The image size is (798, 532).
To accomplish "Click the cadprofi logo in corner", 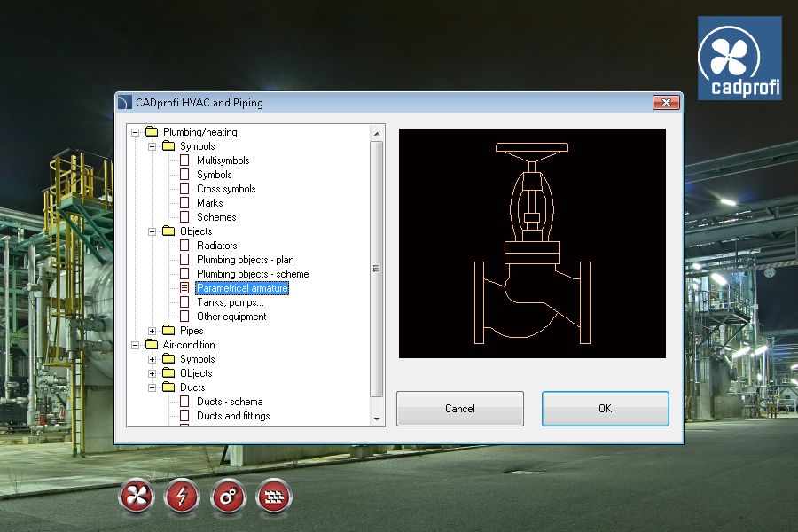I will point(739,58).
